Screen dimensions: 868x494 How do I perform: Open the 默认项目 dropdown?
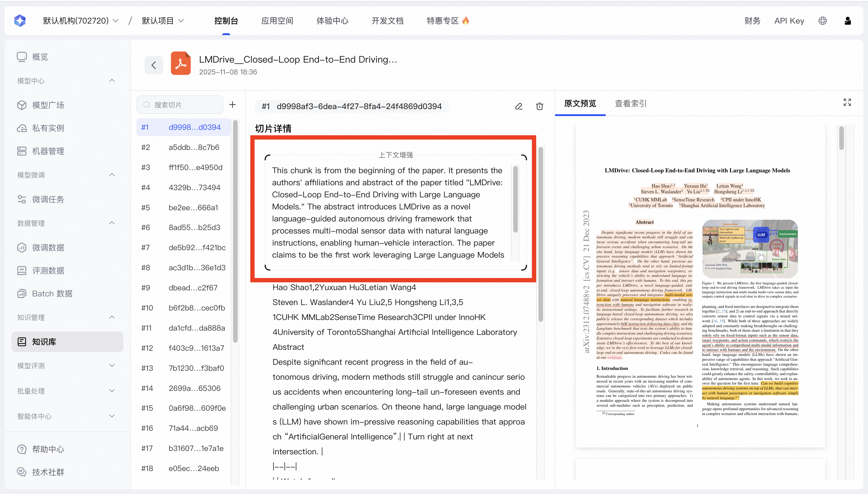click(163, 21)
